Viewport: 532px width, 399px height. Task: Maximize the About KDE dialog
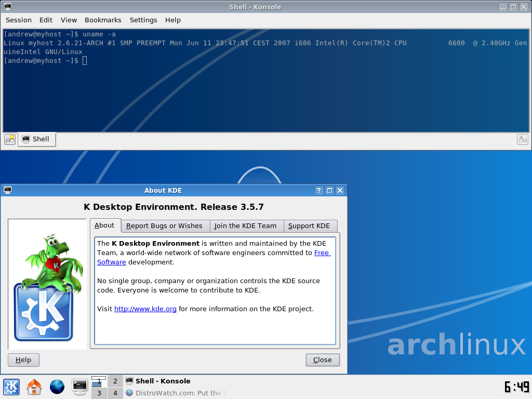coord(329,190)
